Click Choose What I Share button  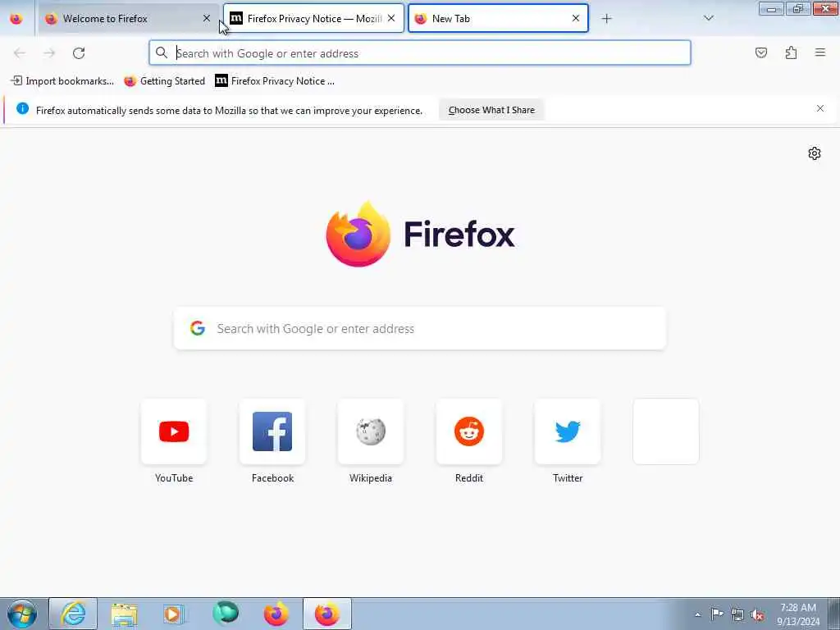[491, 110]
